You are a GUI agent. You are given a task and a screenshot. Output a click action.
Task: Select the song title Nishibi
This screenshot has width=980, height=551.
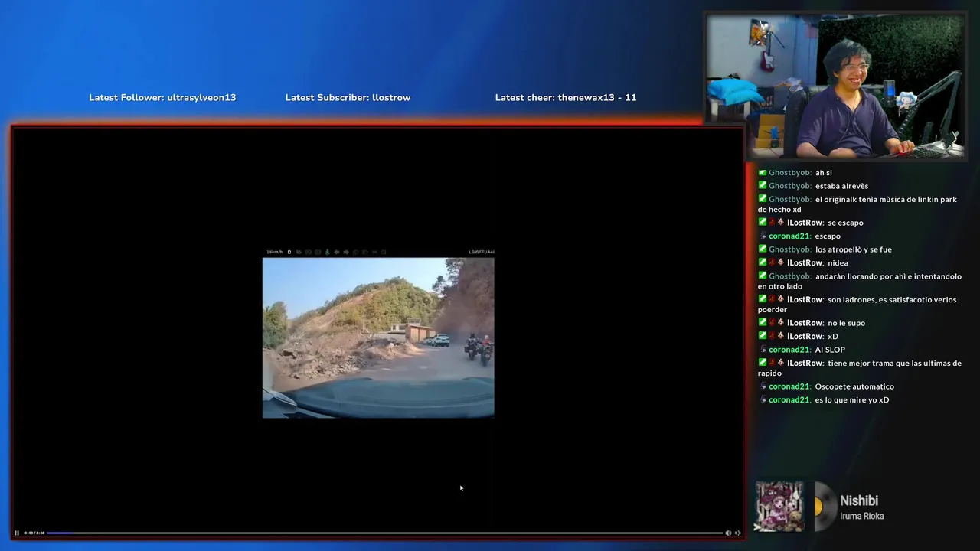click(x=859, y=500)
